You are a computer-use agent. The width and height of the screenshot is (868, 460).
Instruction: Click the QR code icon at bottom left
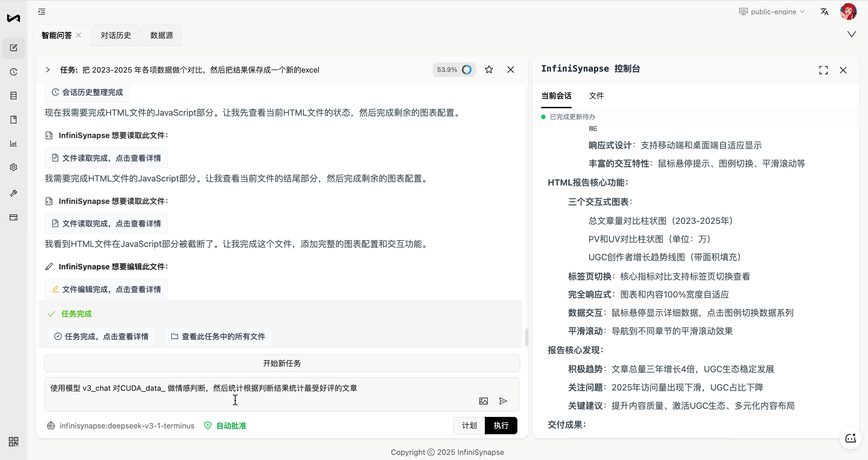[x=14, y=441]
